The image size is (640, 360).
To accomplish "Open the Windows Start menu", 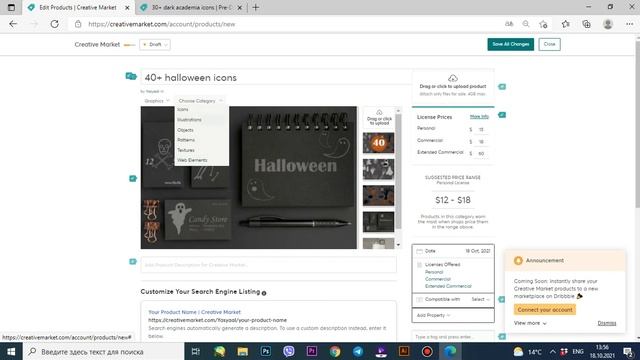I will [x=11, y=351].
